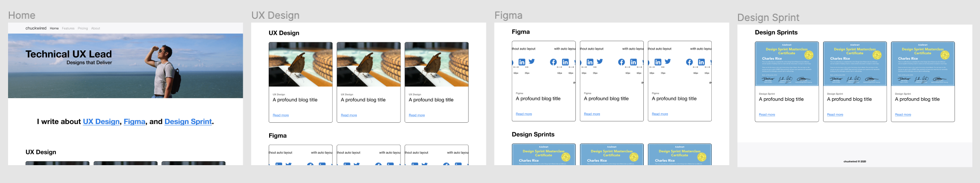
Task: Select the Design Sprints page heading in the Design Sprint frame
Action: pos(776,32)
